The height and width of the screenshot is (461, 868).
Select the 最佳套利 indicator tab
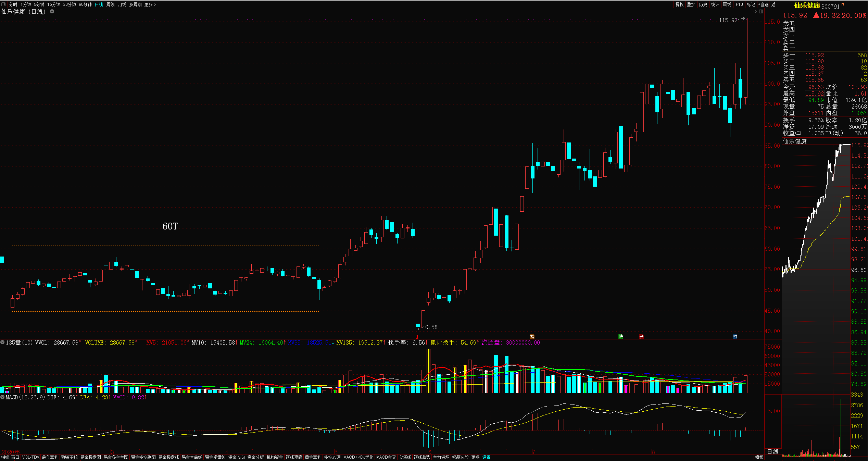click(x=50, y=457)
